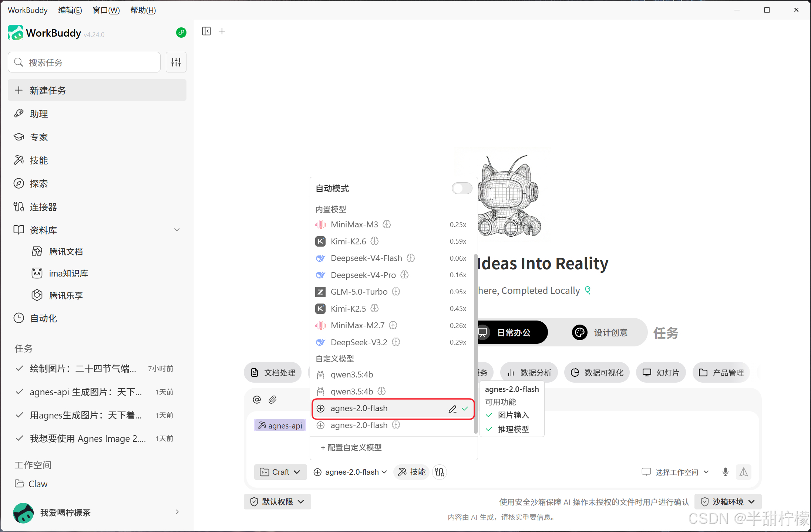Click 配置自定义模型 link
This screenshot has width=811, height=532.
point(351,447)
